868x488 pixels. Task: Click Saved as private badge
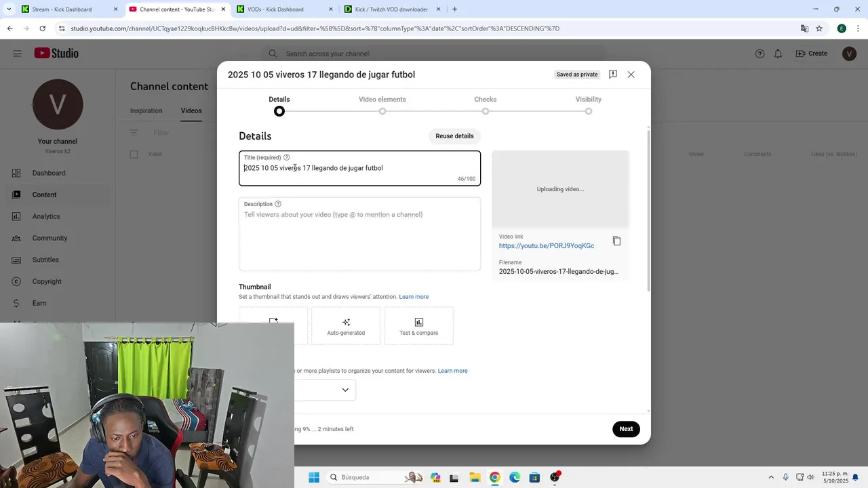577,75
